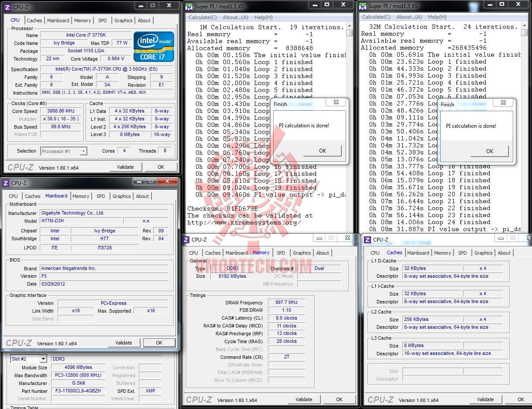The height and width of the screenshot is (409, 532).
Task: Open the Processor #1 selection dropdown
Action: [x=64, y=151]
